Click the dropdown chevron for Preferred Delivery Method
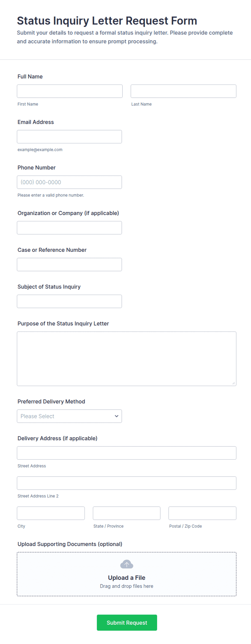 [117, 416]
